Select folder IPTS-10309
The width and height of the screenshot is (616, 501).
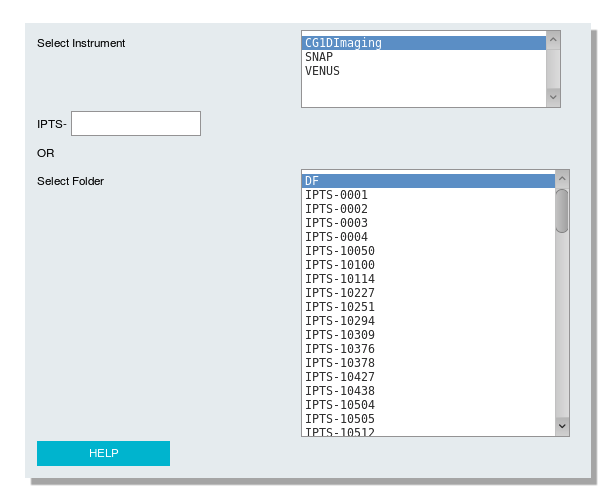[x=340, y=335]
